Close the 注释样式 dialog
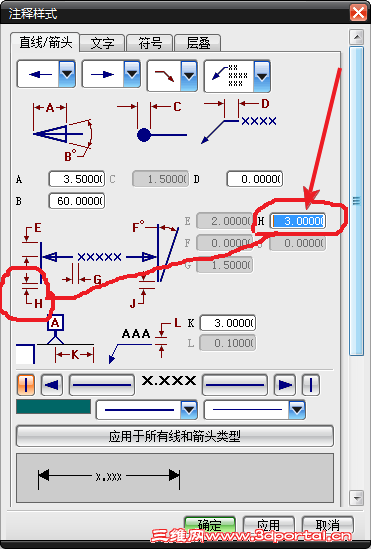The image size is (371, 549). tap(358, 13)
